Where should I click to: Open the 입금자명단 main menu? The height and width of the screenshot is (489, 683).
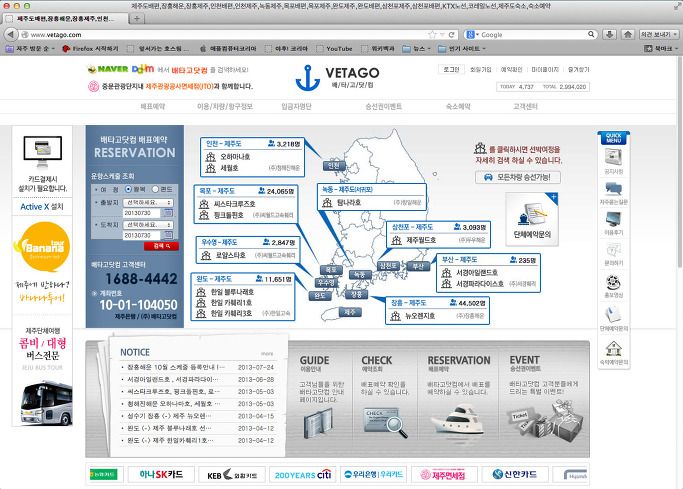[x=296, y=106]
